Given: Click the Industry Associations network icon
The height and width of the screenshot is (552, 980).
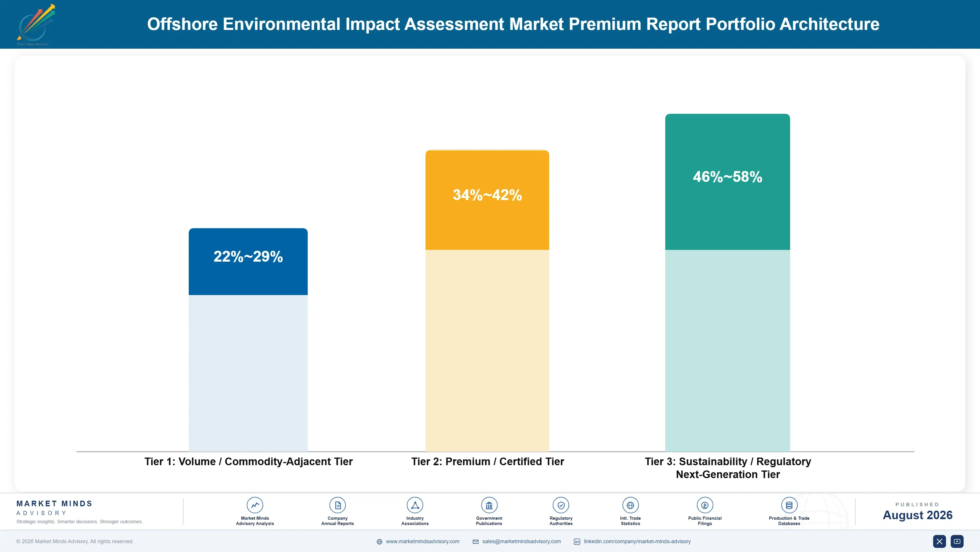Looking at the screenshot, I should [415, 505].
